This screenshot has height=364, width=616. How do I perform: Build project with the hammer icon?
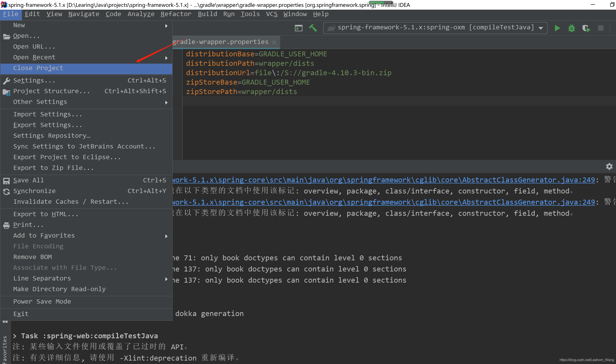pos(313,28)
